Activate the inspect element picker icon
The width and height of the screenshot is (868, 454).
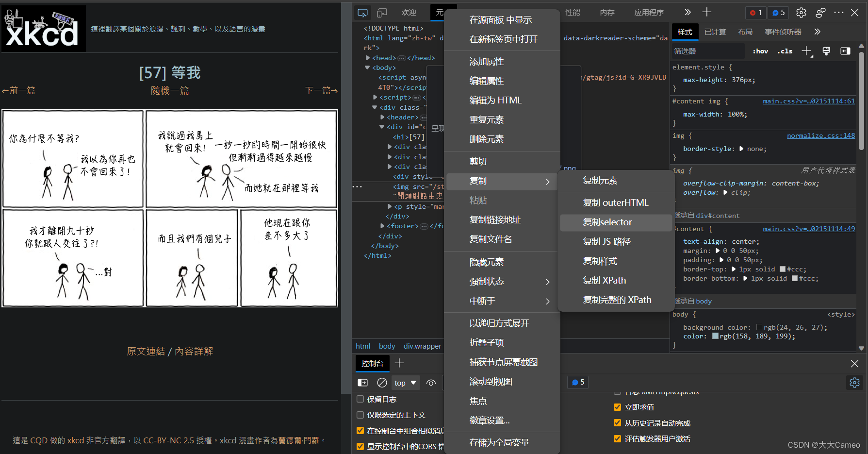point(362,13)
